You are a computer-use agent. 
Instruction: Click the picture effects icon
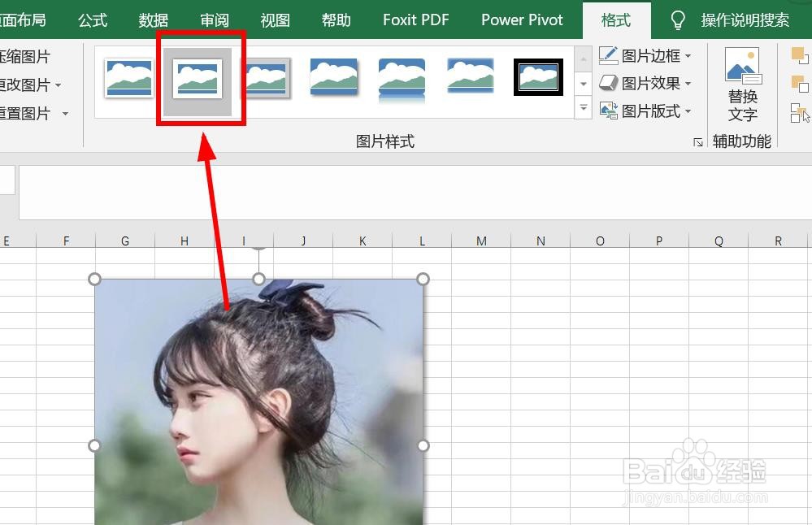(609, 83)
